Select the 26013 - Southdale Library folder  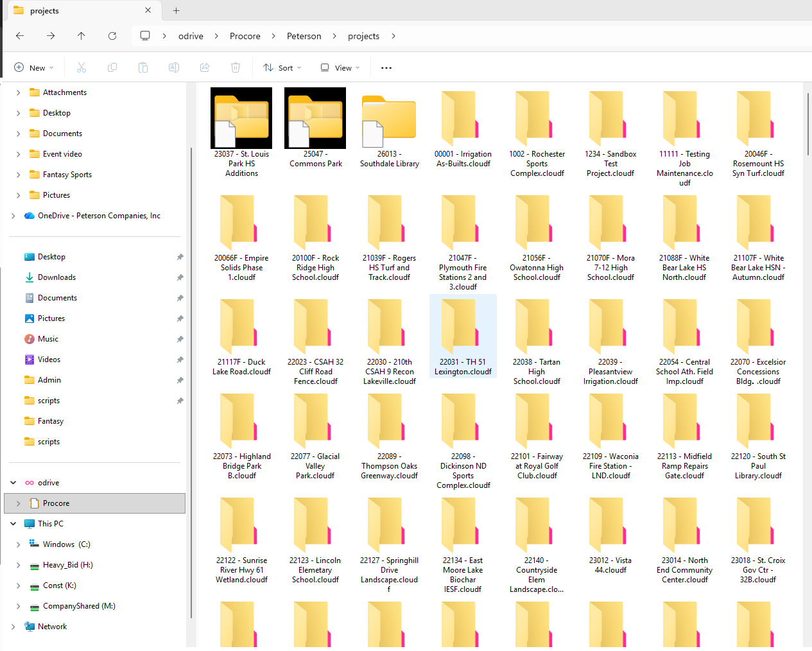pyautogui.click(x=389, y=128)
